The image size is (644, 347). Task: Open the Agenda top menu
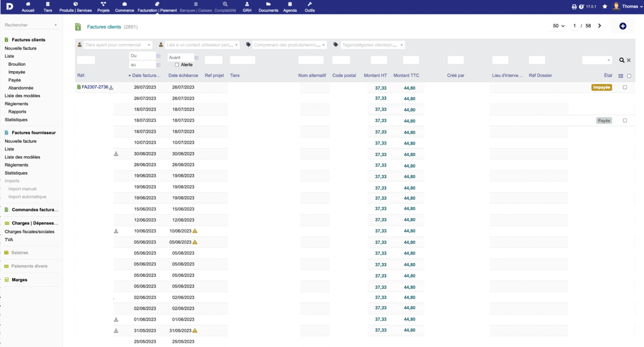(290, 7)
